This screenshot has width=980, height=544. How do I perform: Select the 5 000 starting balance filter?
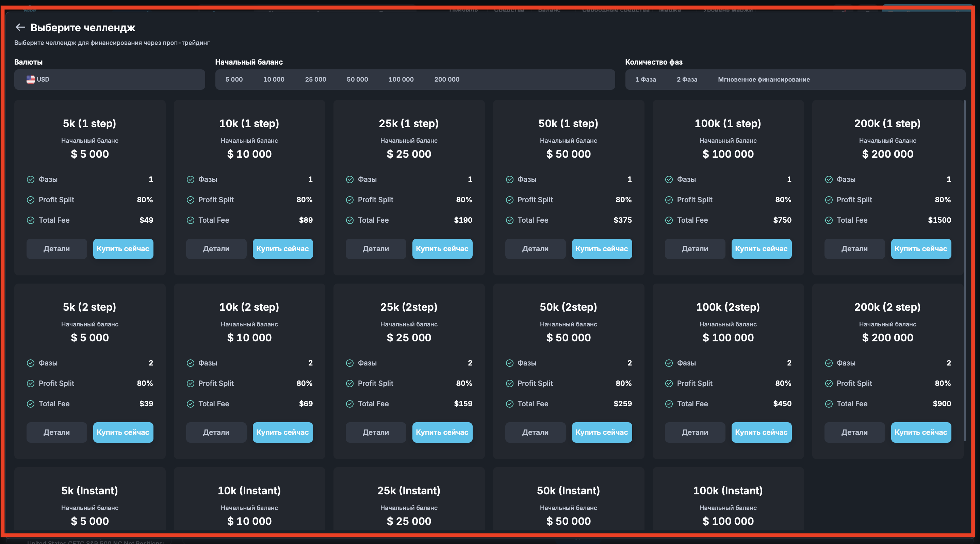point(233,80)
